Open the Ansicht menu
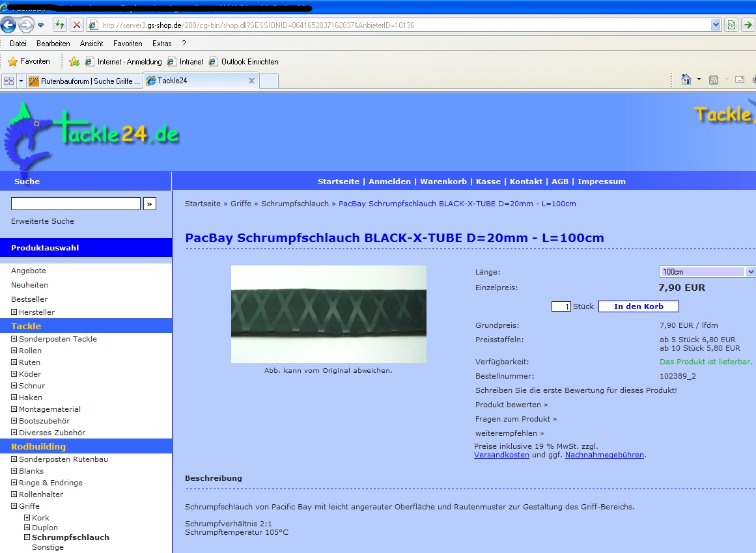The height and width of the screenshot is (553, 756). (91, 44)
